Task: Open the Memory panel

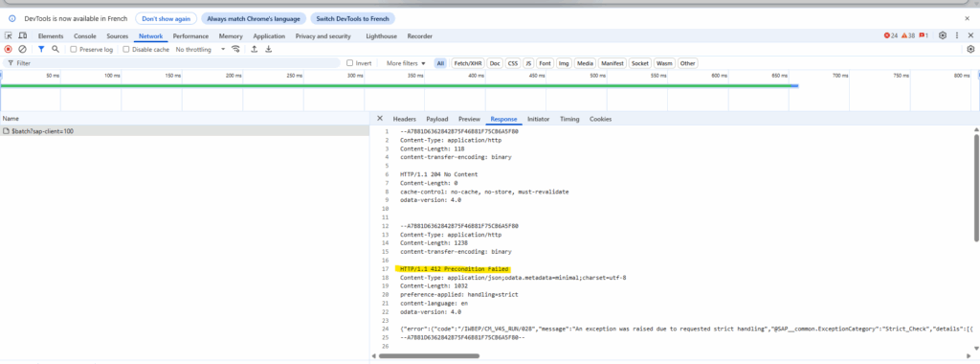Action: 231,36
